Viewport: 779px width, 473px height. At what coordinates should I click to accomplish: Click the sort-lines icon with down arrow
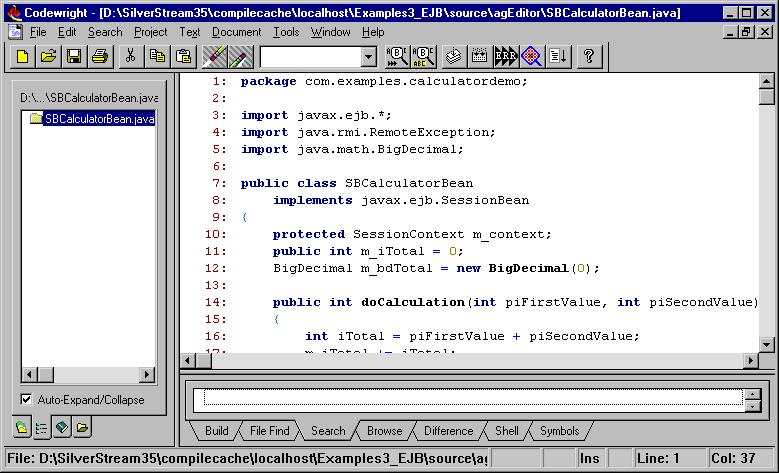click(557, 56)
